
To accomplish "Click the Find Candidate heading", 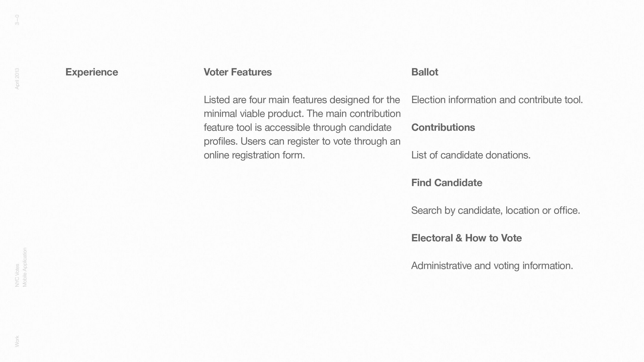I will tap(446, 183).
